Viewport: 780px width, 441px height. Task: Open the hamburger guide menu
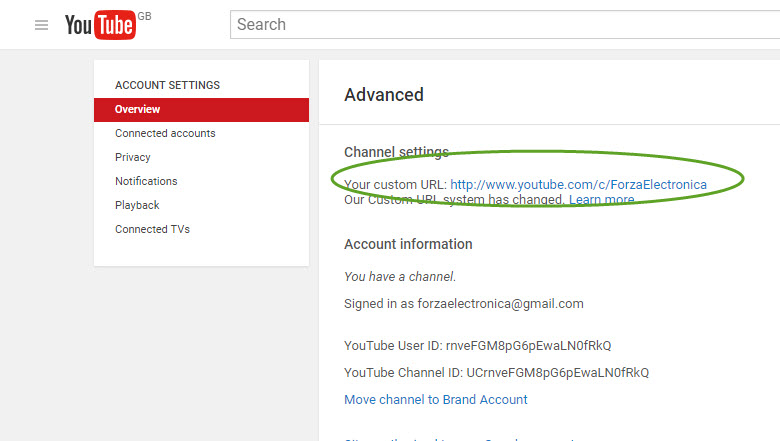[x=41, y=25]
